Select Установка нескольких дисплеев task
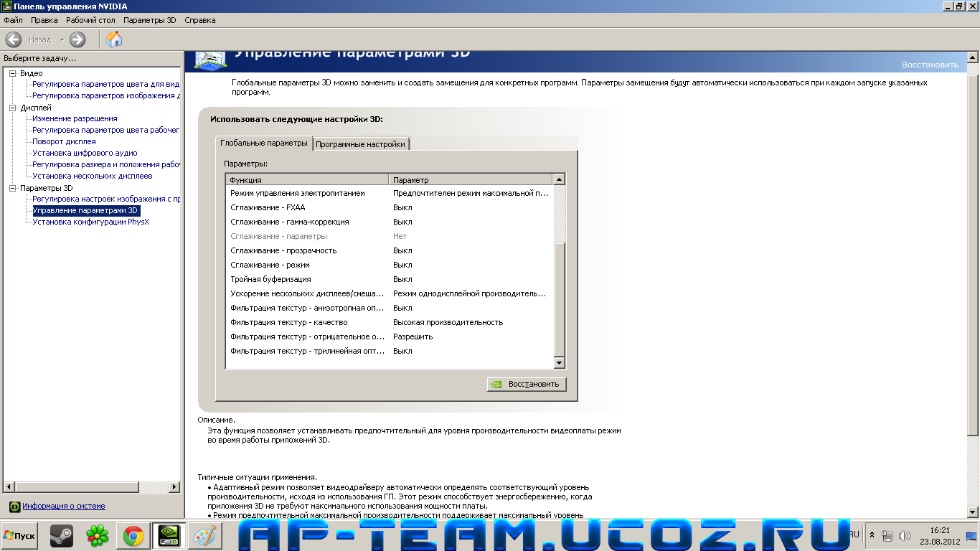980x551 pixels. click(93, 176)
